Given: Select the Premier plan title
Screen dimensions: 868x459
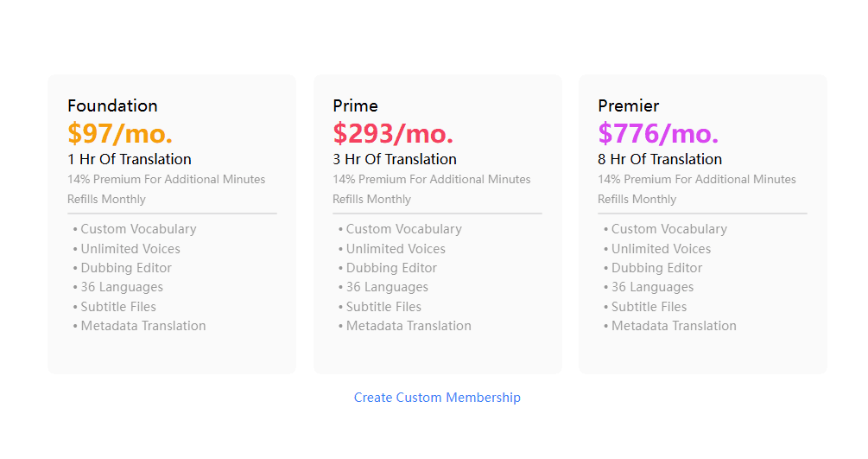Looking at the screenshot, I should [628, 106].
